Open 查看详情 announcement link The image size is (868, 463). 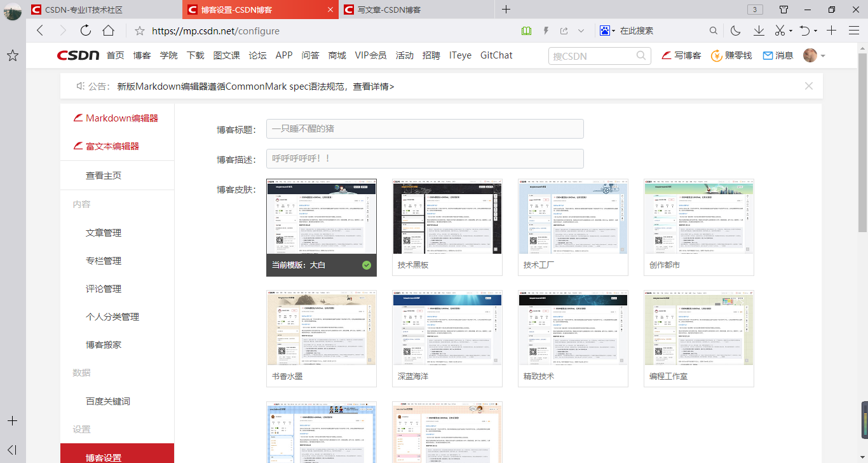tap(374, 86)
